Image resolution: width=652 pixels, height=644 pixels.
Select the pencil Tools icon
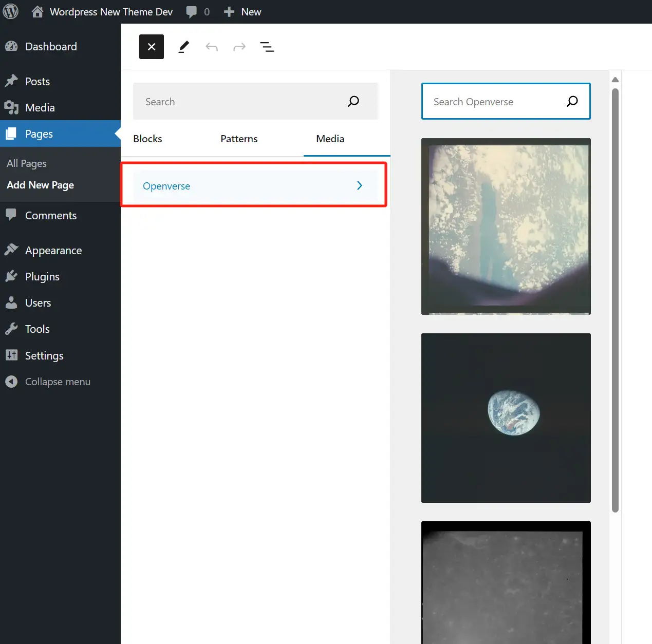click(x=183, y=47)
